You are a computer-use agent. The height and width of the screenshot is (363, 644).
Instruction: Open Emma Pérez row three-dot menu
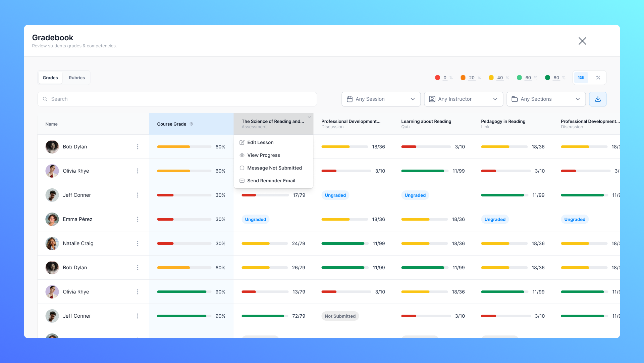point(138,219)
